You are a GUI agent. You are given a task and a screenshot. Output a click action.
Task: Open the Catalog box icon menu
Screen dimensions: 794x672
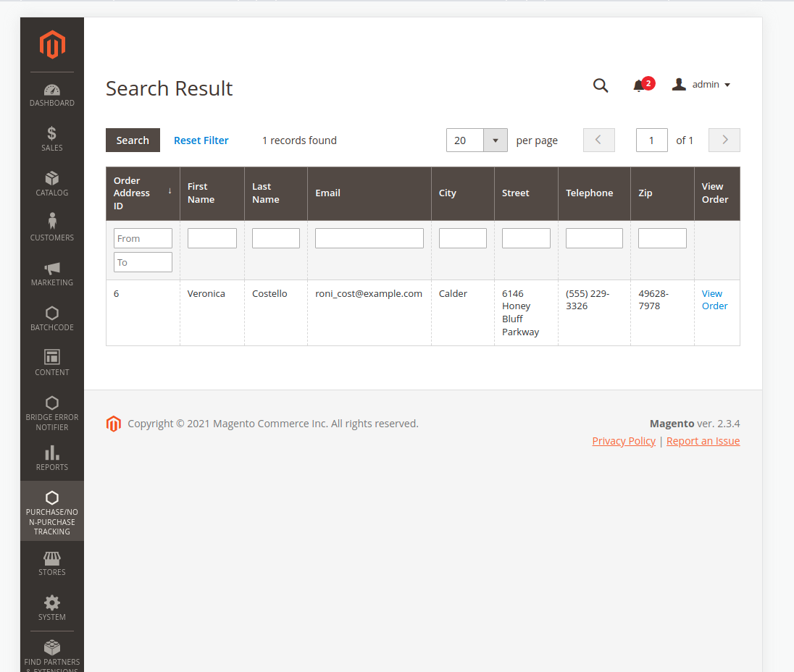pyautogui.click(x=52, y=184)
